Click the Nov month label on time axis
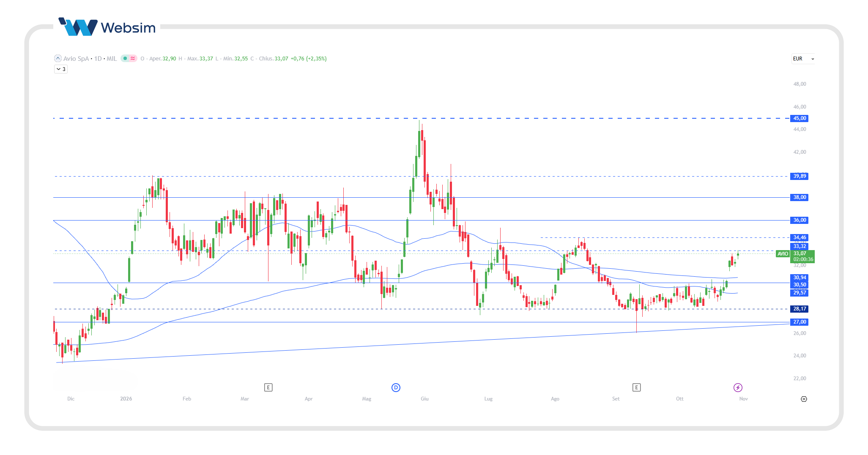 [743, 399]
